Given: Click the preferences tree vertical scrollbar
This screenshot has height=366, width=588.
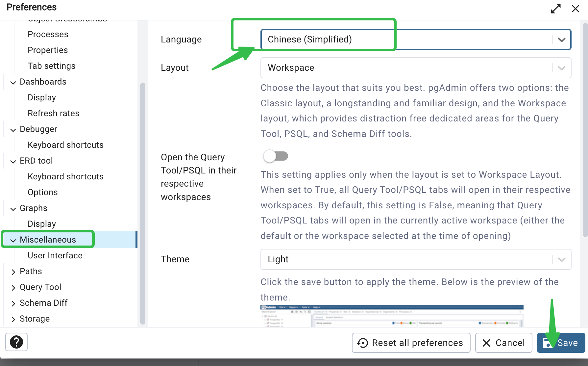Looking at the screenshot, I should pyautogui.click(x=142, y=203).
